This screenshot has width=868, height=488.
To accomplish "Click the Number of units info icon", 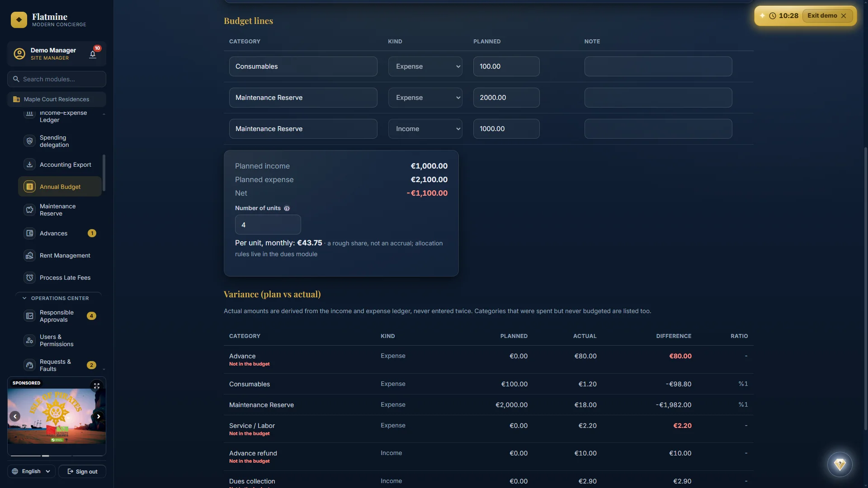I will 287,208.
